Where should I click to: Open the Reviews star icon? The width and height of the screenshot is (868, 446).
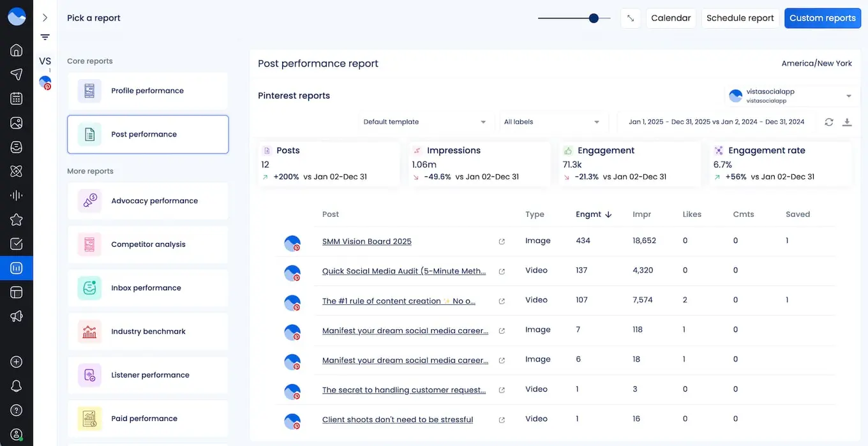pos(16,219)
